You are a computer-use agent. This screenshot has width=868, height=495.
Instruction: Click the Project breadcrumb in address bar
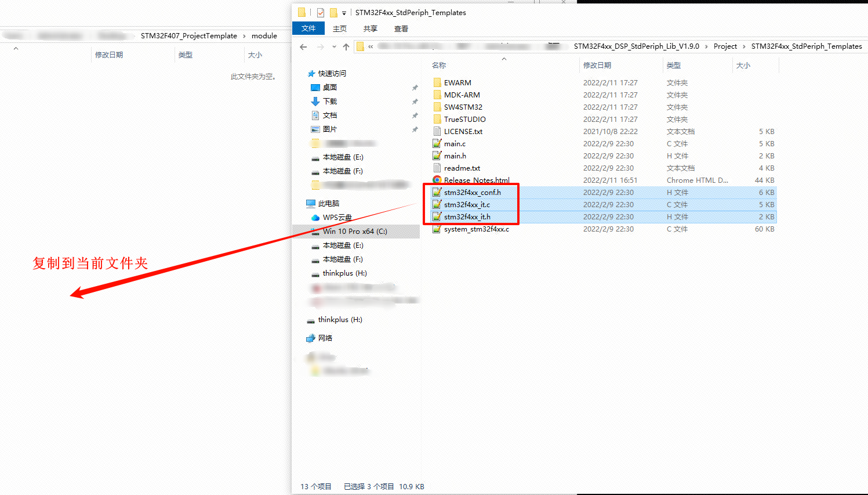coord(725,46)
